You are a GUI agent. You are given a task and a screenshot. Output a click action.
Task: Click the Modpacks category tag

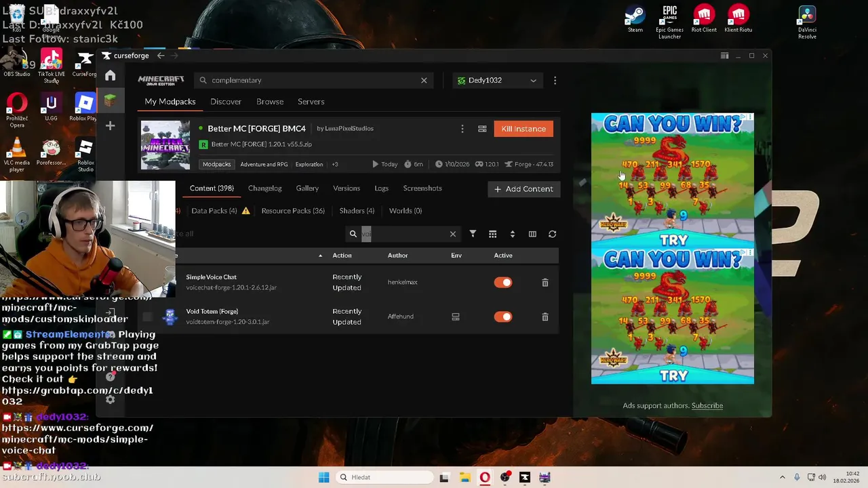pyautogui.click(x=217, y=164)
